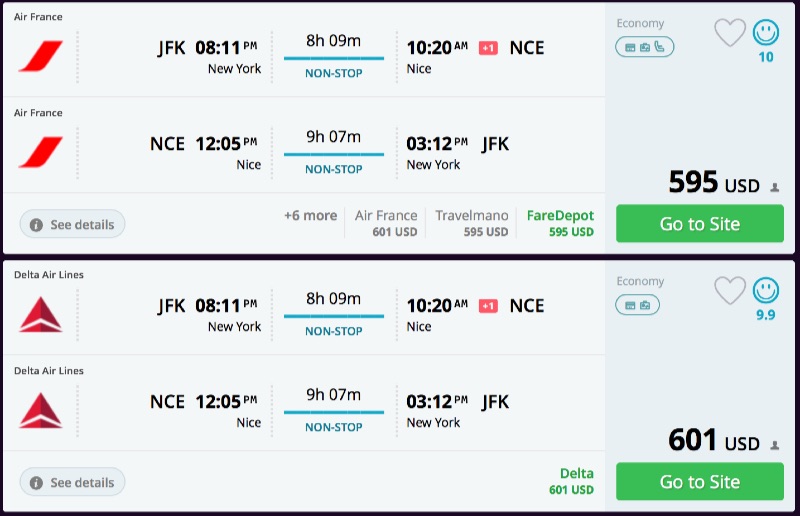
Task: Expand the +6 more providers list
Action: pos(310,215)
